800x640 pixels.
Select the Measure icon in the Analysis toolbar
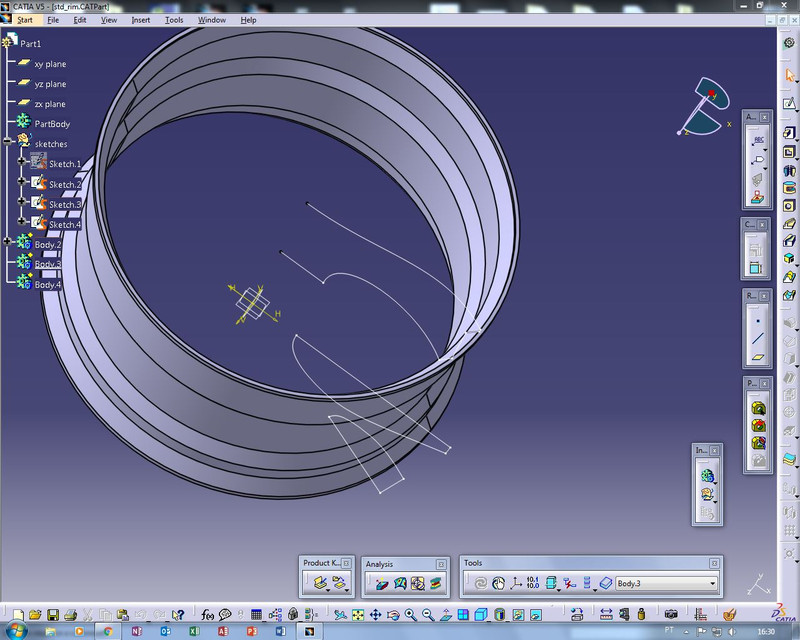click(382, 583)
